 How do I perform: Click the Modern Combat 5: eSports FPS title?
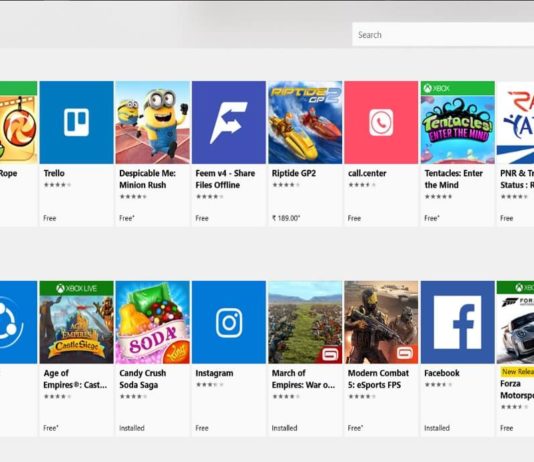click(378, 379)
